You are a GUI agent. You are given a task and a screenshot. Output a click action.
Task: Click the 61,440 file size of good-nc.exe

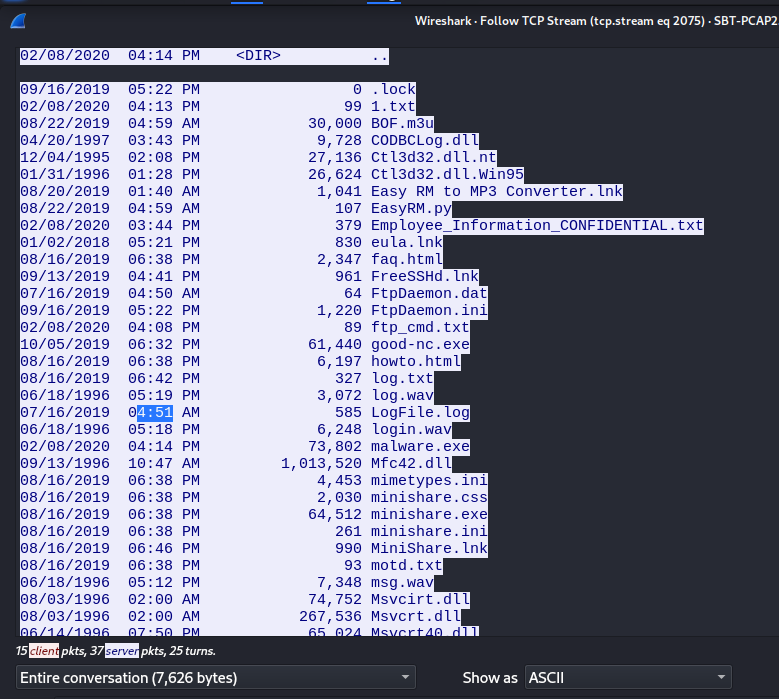(335, 344)
